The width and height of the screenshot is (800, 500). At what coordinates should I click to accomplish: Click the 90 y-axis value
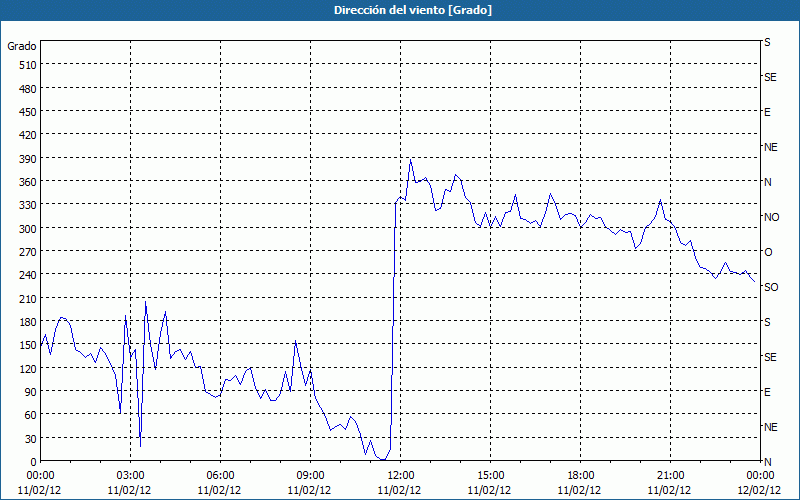(x=31, y=392)
